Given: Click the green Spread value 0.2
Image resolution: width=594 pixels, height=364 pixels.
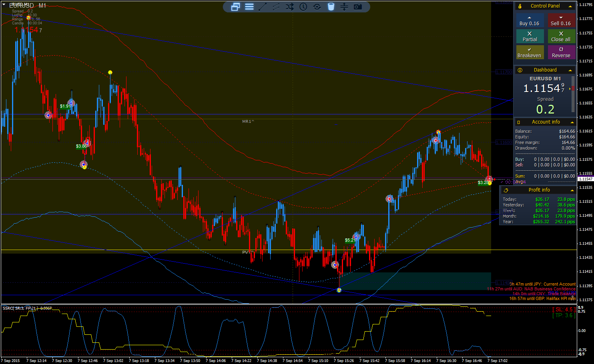Looking at the screenshot, I should pos(545,109).
